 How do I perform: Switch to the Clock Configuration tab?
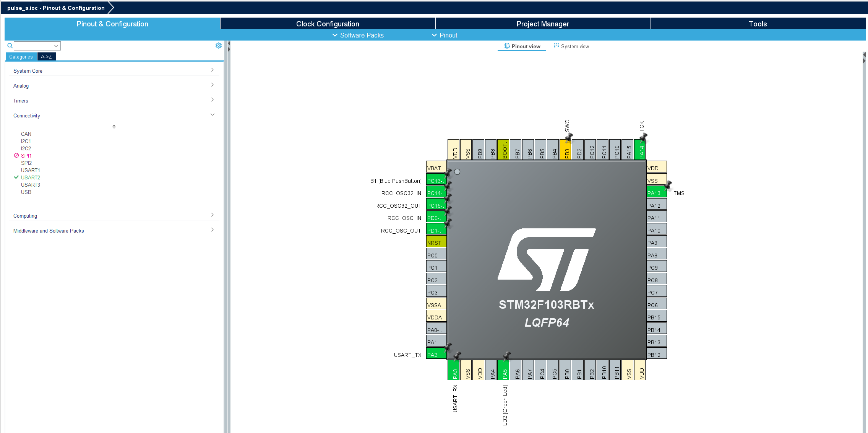pyautogui.click(x=328, y=24)
